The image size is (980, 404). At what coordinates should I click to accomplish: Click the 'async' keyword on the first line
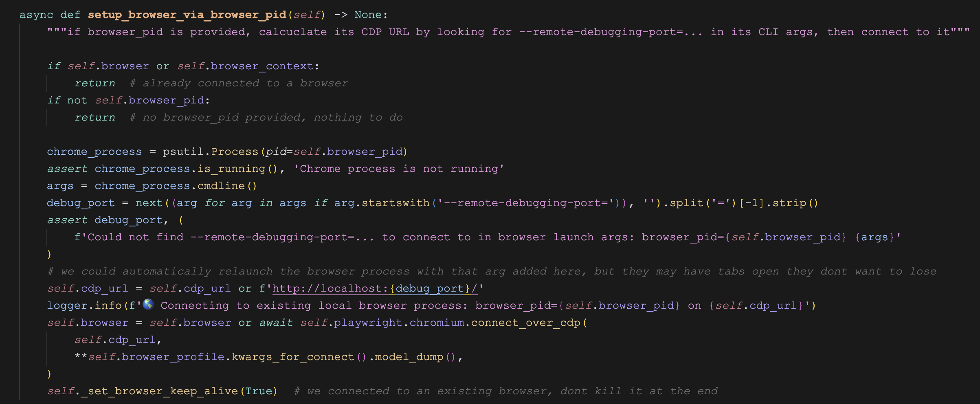36,15
